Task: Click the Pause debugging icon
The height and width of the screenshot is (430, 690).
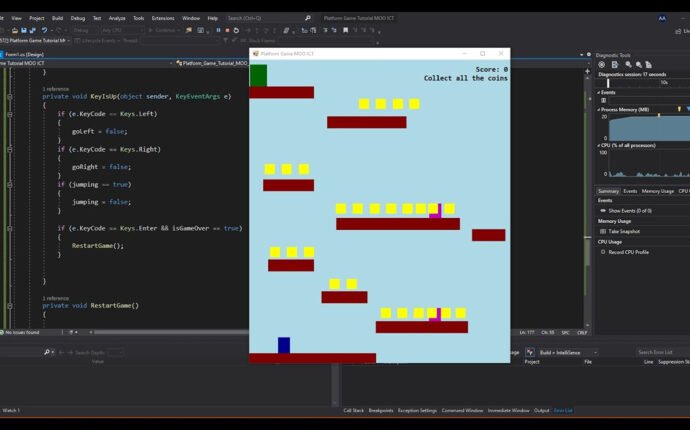Action: pyautogui.click(x=218, y=30)
